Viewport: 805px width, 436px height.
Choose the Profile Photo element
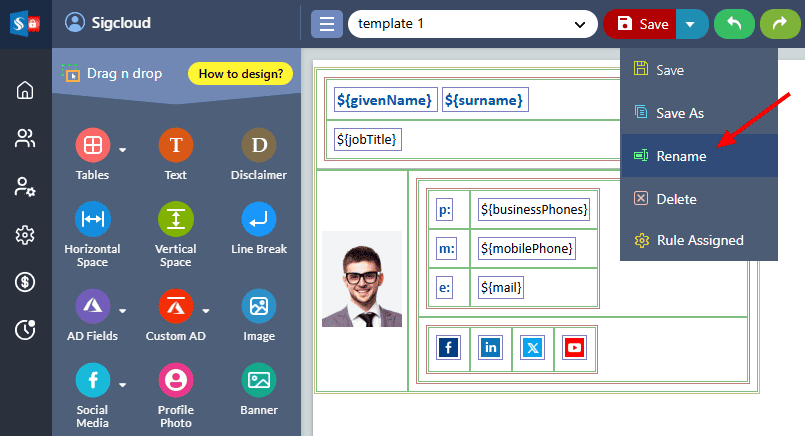pyautogui.click(x=175, y=380)
